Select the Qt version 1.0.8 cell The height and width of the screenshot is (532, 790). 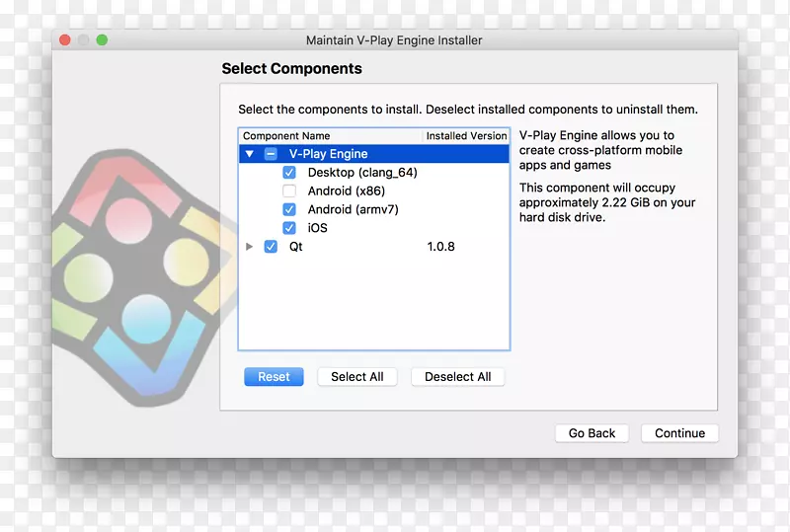[440, 247]
